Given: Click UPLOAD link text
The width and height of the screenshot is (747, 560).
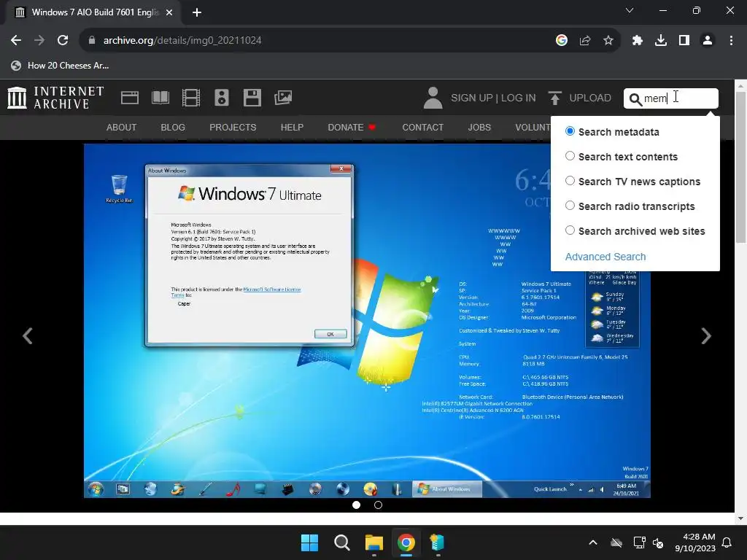Looking at the screenshot, I should [590, 98].
